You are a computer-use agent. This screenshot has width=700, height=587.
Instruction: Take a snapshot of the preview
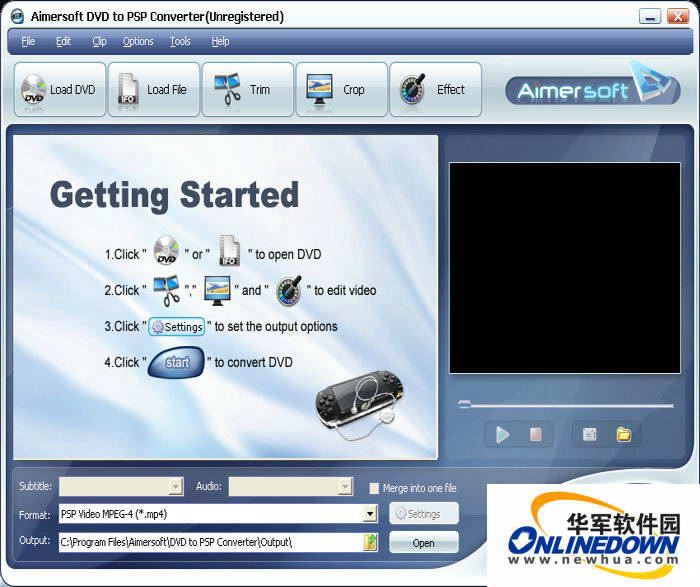590,434
